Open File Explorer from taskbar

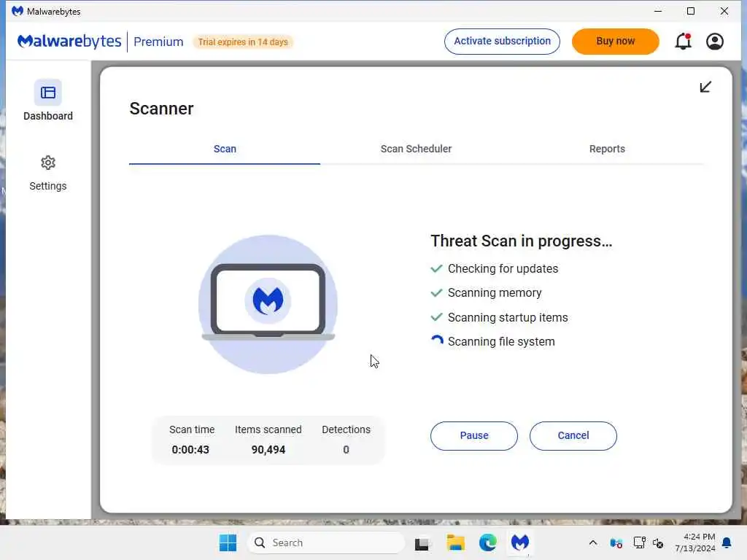point(455,542)
